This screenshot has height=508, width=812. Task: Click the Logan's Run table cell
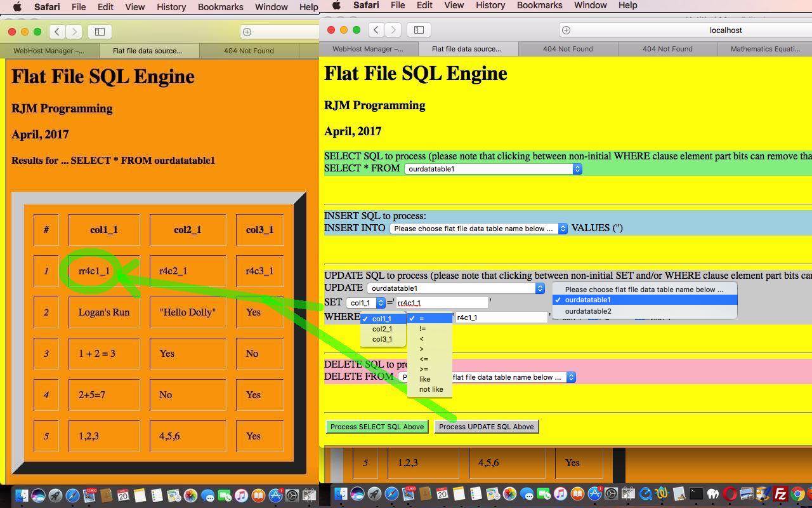pos(103,312)
